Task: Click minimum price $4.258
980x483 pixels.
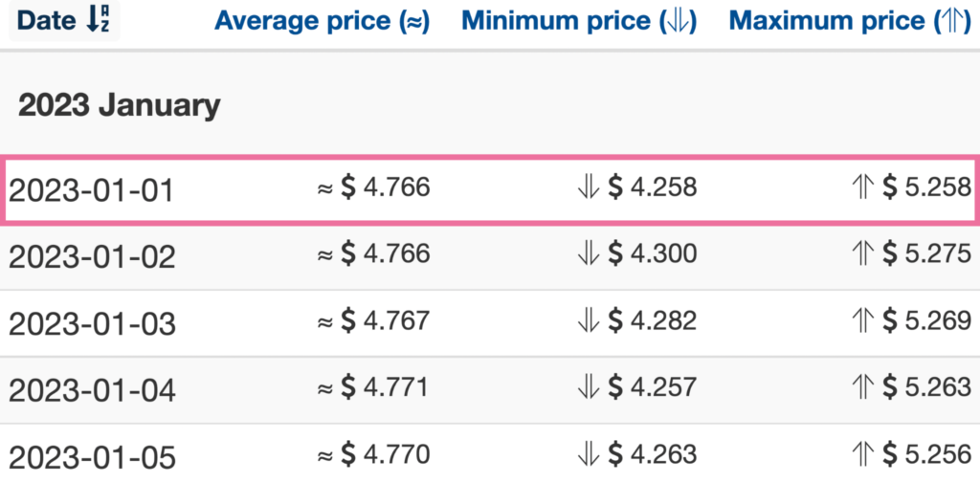Action: click(x=636, y=187)
